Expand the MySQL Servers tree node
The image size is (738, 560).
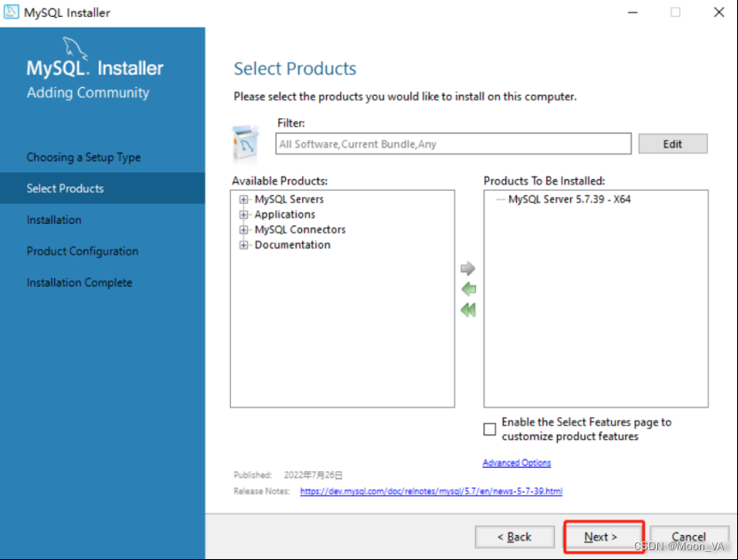click(x=243, y=200)
